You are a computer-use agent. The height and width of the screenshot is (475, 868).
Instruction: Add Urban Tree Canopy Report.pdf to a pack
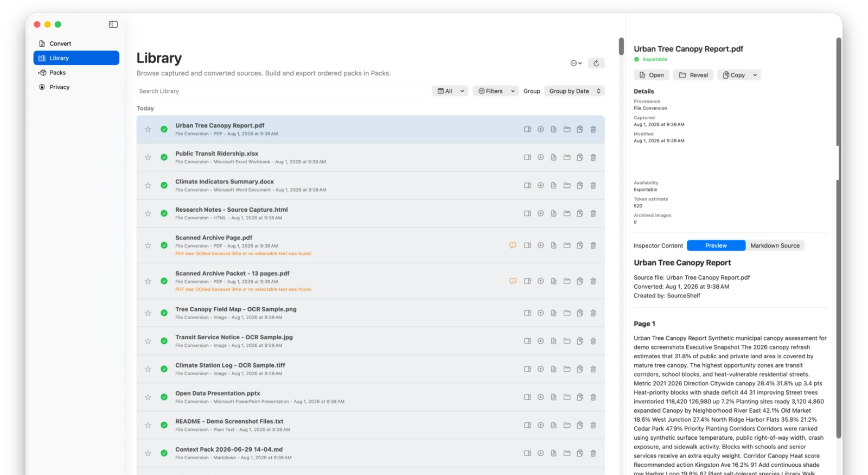[540, 129]
